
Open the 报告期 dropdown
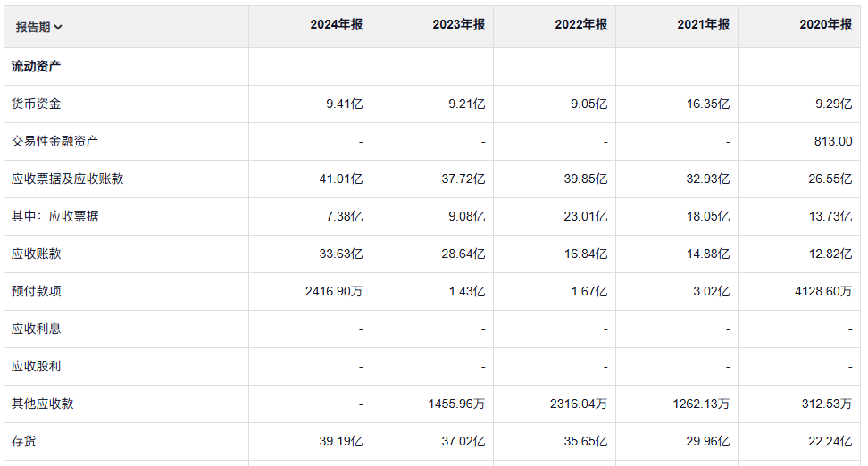[x=39, y=27]
